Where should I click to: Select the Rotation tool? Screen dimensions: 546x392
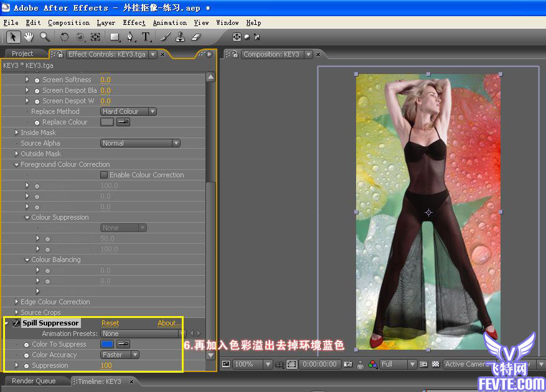[64, 37]
